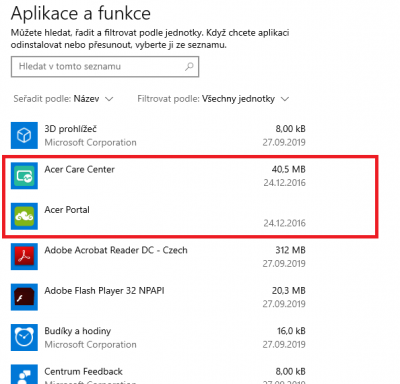
Task: Select the Acer Care Center entry
Action: 158,176
